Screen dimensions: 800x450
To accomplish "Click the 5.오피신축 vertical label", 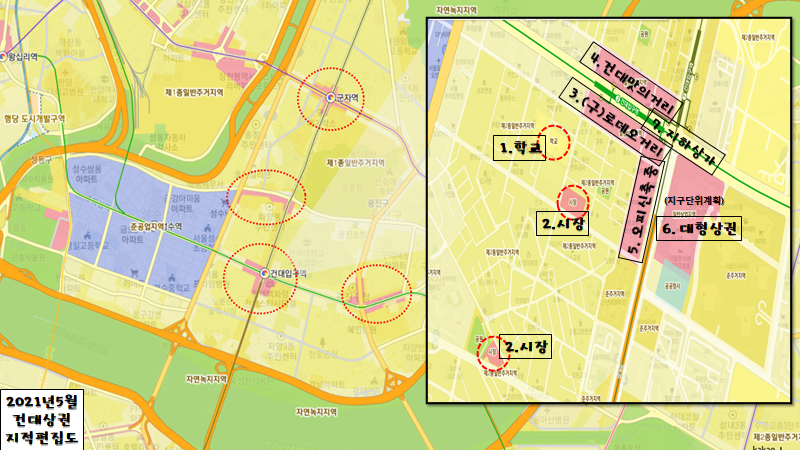I will point(641,210).
